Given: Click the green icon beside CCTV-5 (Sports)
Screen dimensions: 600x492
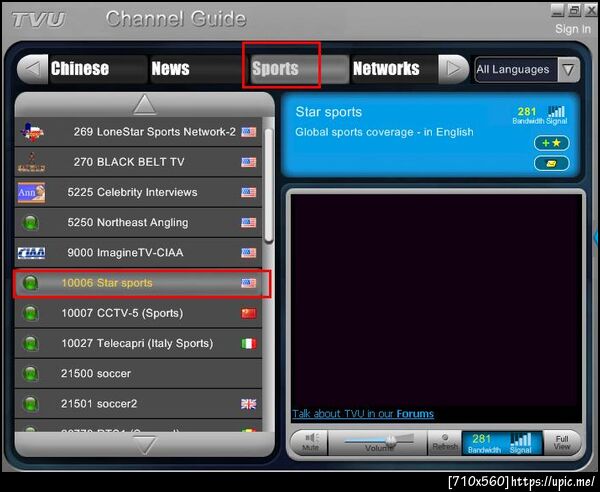Looking at the screenshot, I should point(31,313).
